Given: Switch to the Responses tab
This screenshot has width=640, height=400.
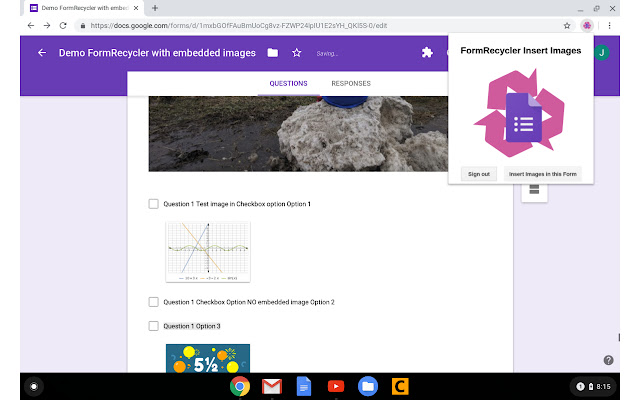Looking at the screenshot, I should (x=350, y=84).
